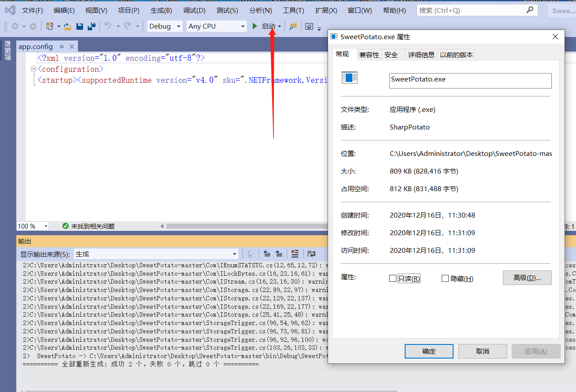Image resolution: width=576 pixels, height=392 pixels.
Task: Open the 高级(D)... attributes button
Action: coord(527,277)
